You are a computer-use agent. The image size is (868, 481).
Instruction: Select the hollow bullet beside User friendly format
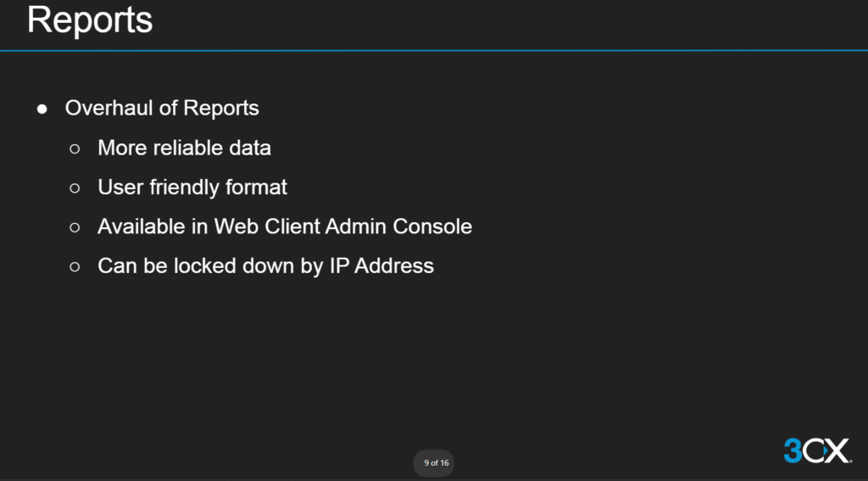pyautogui.click(x=75, y=187)
